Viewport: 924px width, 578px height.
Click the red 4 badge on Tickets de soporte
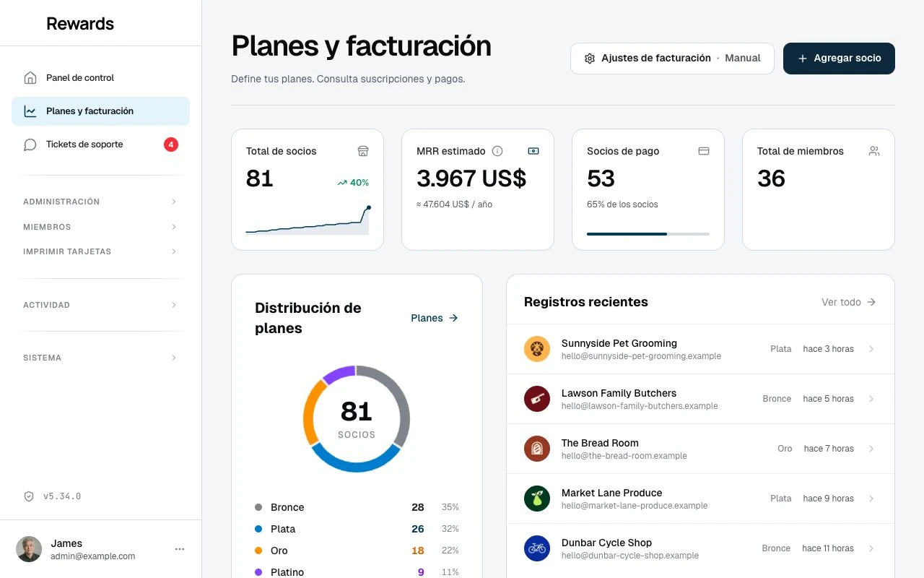[x=170, y=144]
